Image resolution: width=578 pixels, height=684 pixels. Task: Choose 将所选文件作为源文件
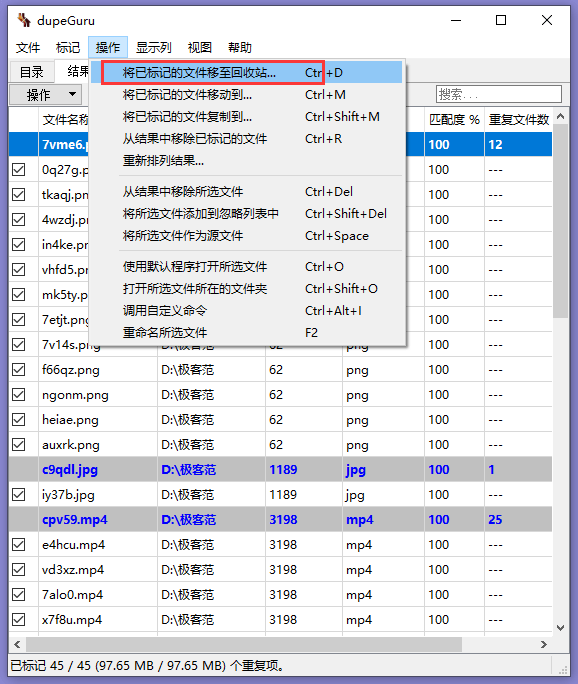pyautogui.click(x=246, y=236)
